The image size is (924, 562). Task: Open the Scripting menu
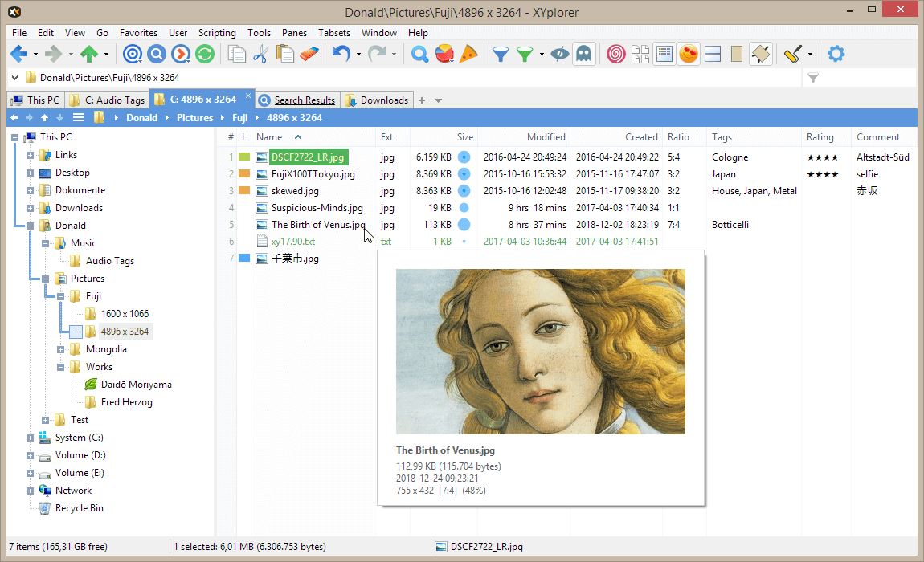[217, 33]
